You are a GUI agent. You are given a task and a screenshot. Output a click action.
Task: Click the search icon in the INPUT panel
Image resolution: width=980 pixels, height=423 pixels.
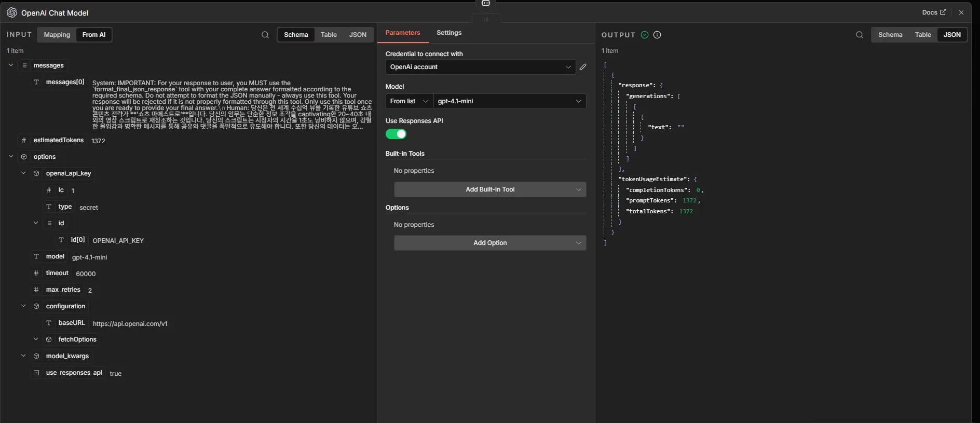point(265,35)
